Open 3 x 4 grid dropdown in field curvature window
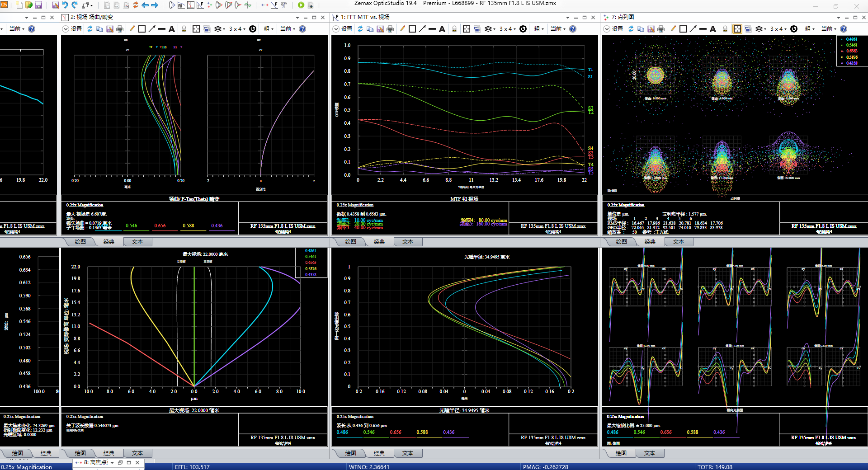This screenshot has width=868, height=470. point(237,29)
